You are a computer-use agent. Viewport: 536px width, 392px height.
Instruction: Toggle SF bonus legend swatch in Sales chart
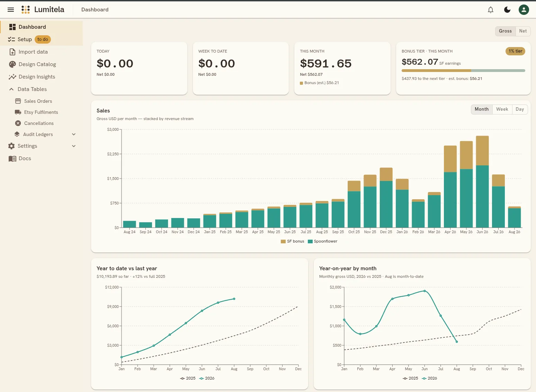[283, 241]
